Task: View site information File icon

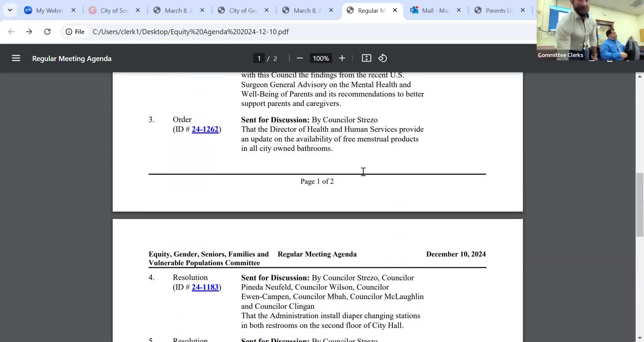Action: point(75,32)
